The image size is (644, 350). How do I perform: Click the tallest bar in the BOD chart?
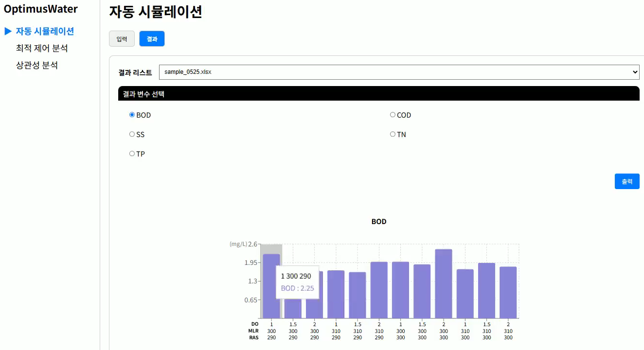click(444, 284)
